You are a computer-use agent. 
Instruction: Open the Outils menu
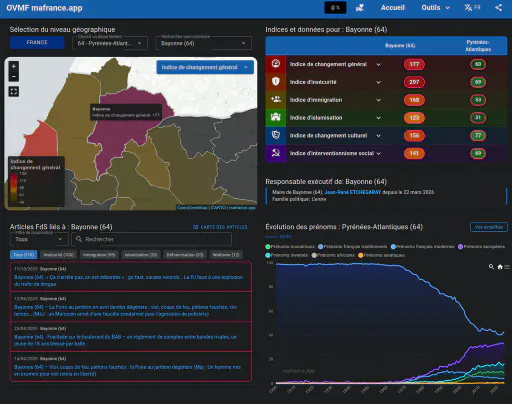coord(435,8)
